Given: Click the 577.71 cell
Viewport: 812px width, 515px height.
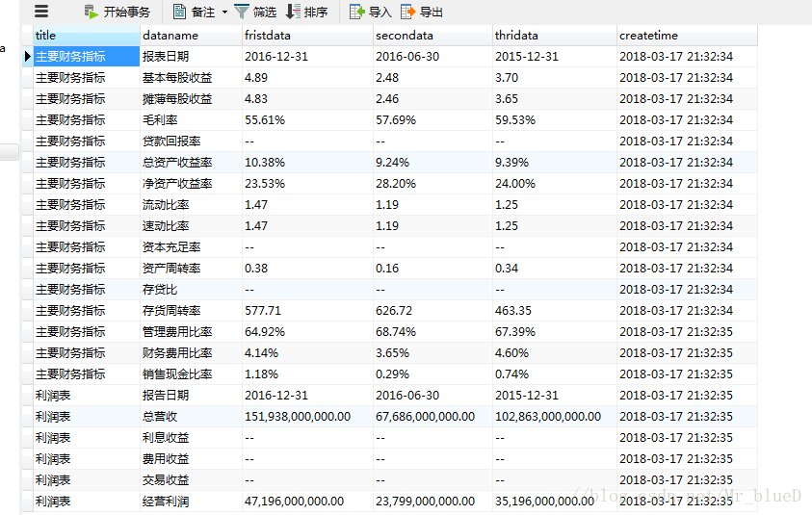Looking at the screenshot, I should (x=307, y=311).
